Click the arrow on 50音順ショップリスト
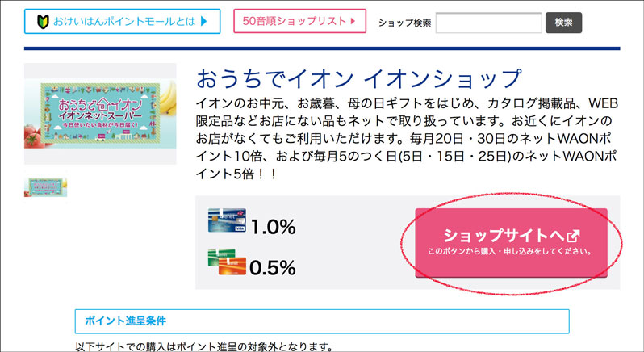This screenshot has width=644, height=352. click(x=353, y=22)
